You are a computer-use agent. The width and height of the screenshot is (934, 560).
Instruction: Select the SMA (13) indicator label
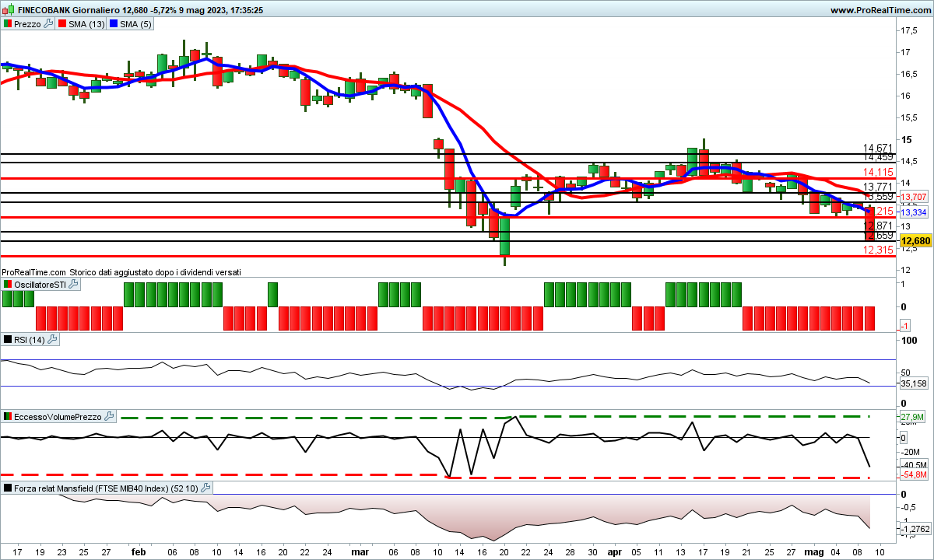click(x=86, y=24)
